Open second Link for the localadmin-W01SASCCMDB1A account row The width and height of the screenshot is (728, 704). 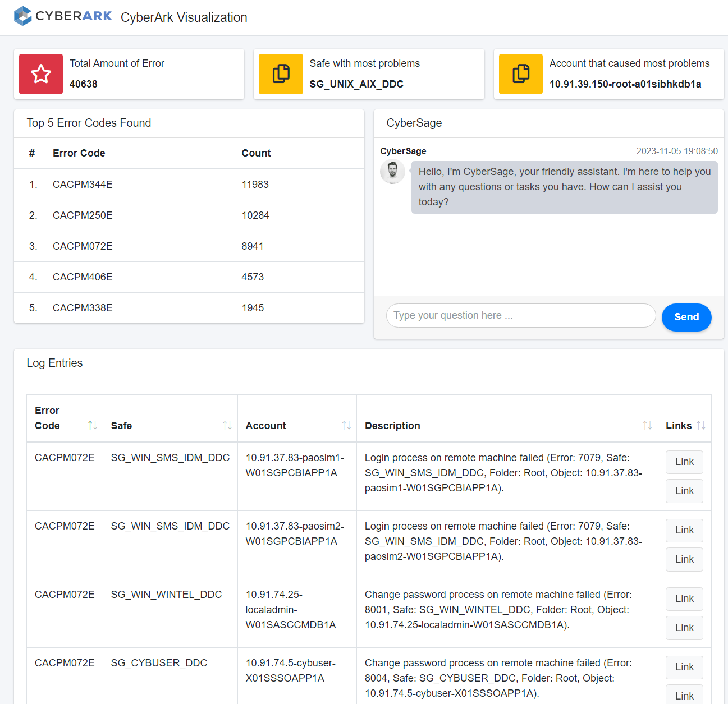tap(684, 628)
